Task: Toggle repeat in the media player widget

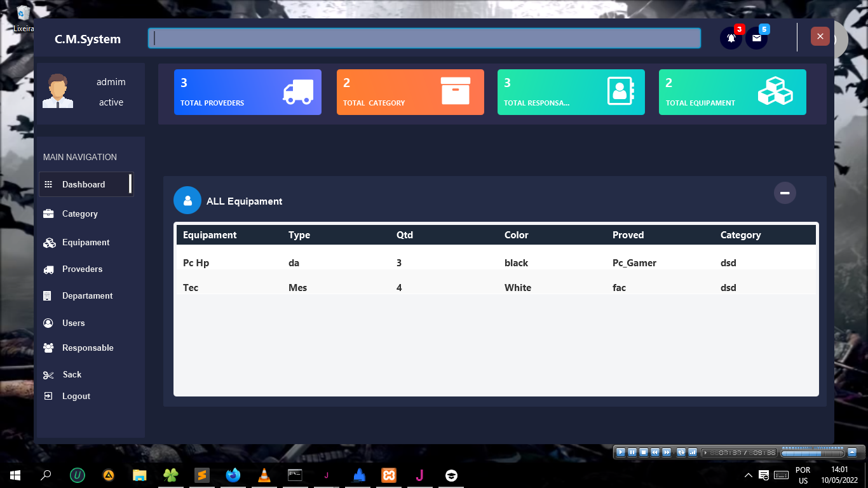Action: point(681,452)
